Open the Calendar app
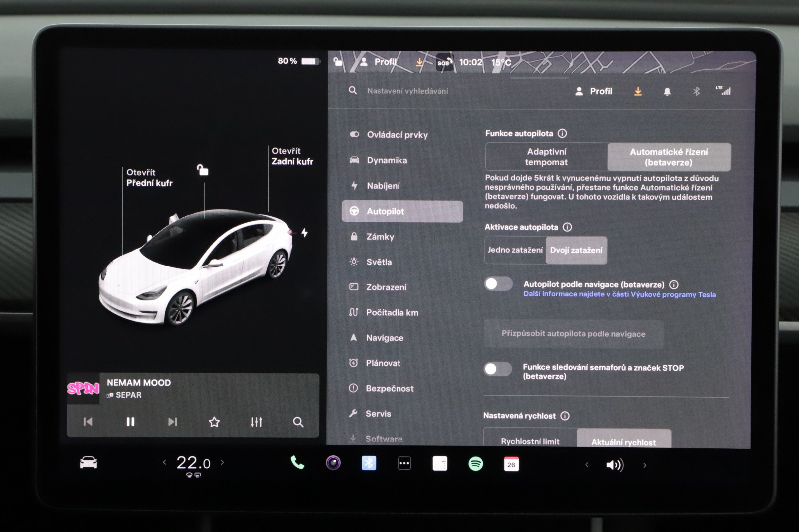 511,464
